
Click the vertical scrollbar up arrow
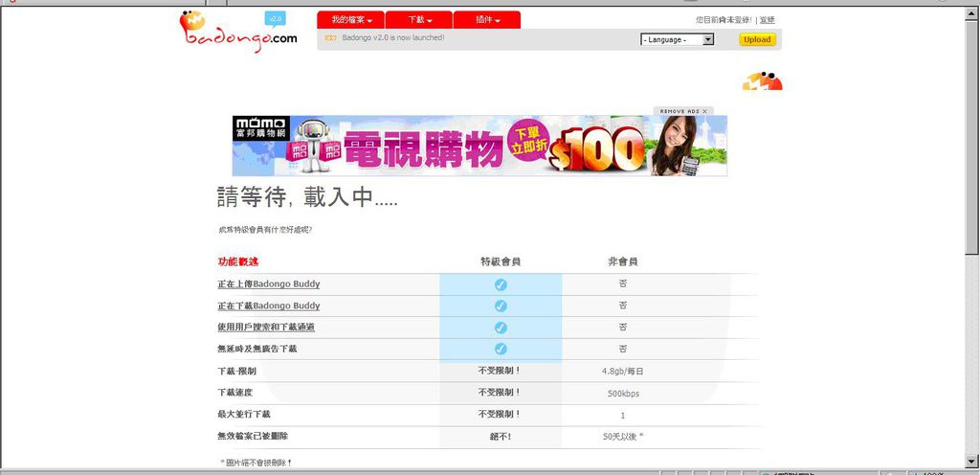click(971, 11)
